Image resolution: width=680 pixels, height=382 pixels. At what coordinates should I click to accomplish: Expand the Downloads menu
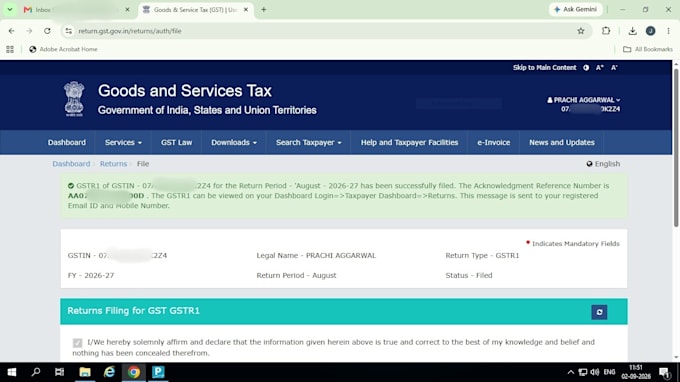point(234,143)
